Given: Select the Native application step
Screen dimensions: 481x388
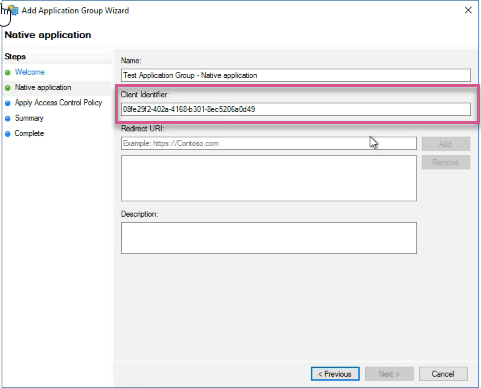Looking at the screenshot, I should pyautogui.click(x=43, y=87).
